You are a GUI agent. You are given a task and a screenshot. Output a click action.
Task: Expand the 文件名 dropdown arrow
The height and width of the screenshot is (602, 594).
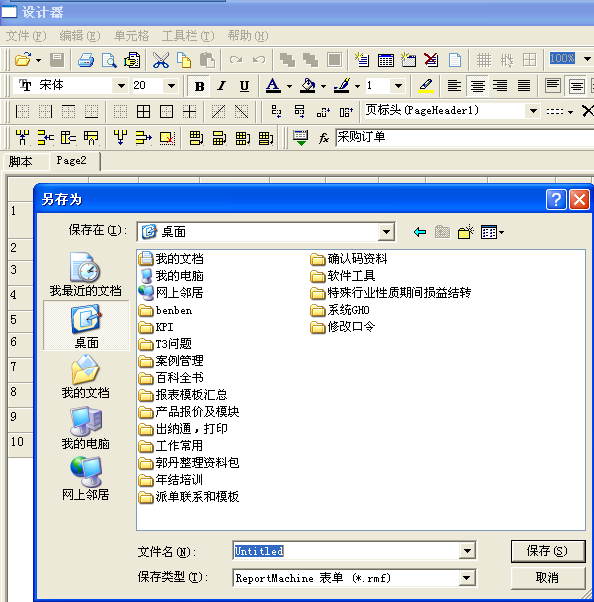[467, 551]
